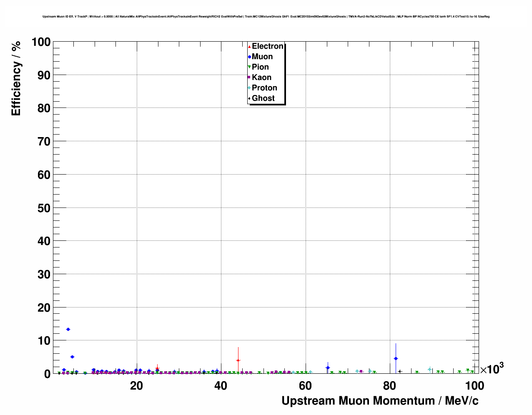Select the plot title text at top

click(266, 17)
